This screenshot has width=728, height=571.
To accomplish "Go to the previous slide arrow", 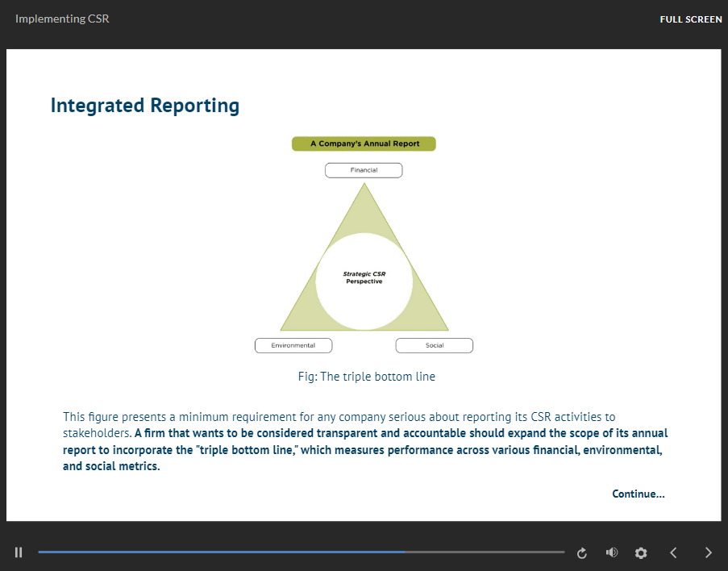I will (x=674, y=552).
